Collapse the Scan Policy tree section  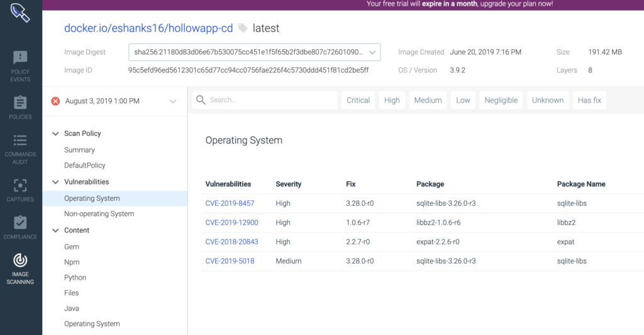point(55,133)
